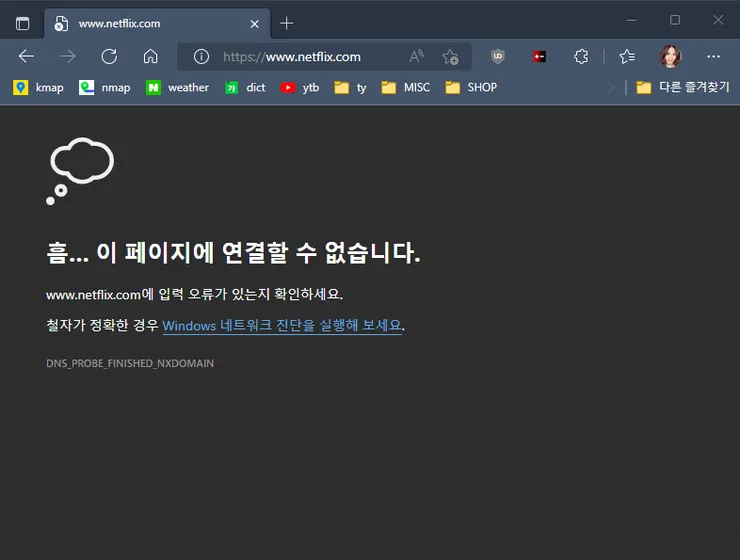Screen dimensions: 740x560
Task: Expand the SHOP bookmark folder
Action: tap(471, 87)
